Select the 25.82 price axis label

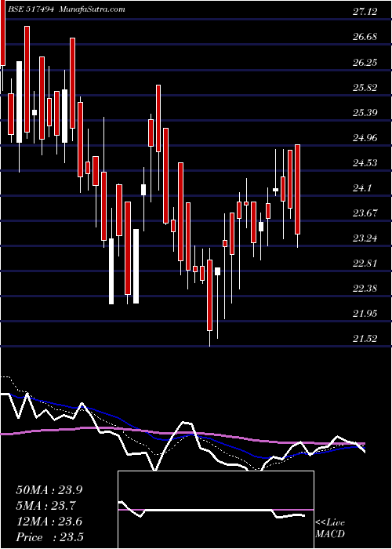point(365,88)
